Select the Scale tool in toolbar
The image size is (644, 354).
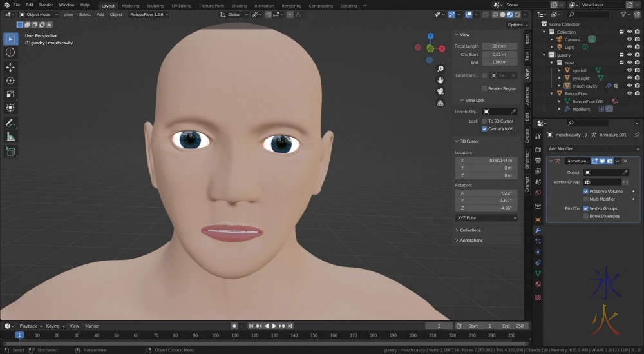[x=10, y=94]
